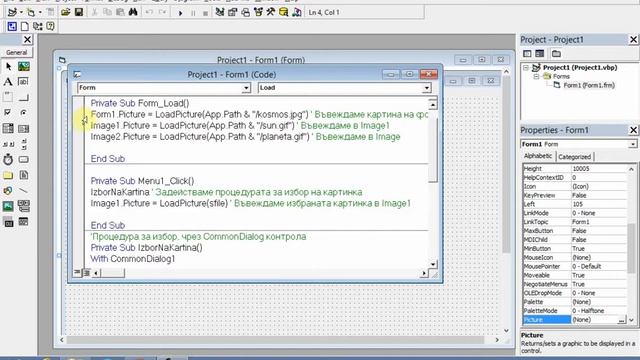Collapse the Project1 (Project1.vbp) tree node
Screen dimensions: 640x360
tap(526, 68)
